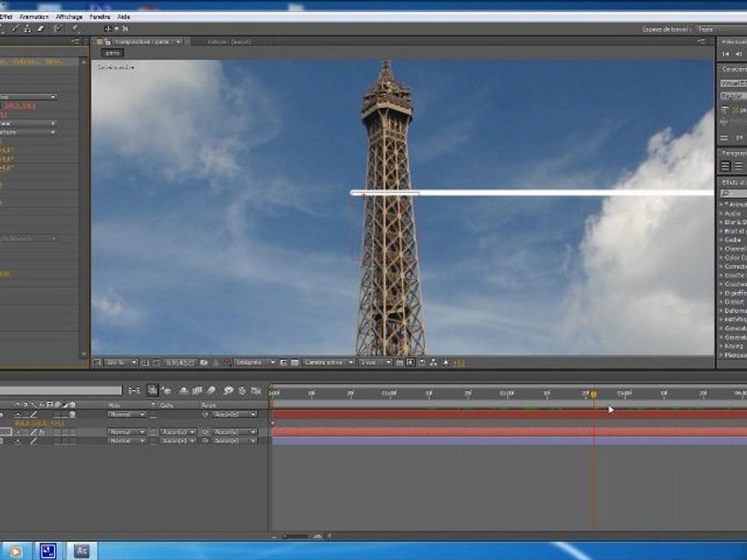Toggle Draft 3D icon in timeline
This screenshot has width=747, height=560.
(x=167, y=390)
